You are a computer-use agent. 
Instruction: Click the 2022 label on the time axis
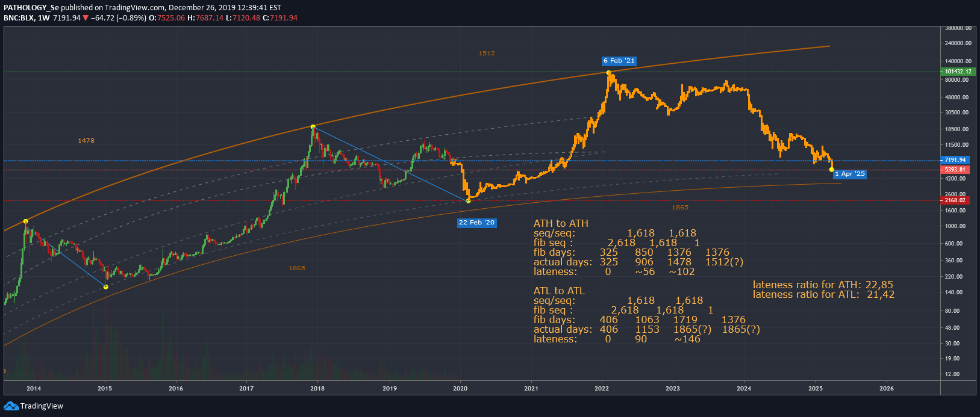point(602,389)
